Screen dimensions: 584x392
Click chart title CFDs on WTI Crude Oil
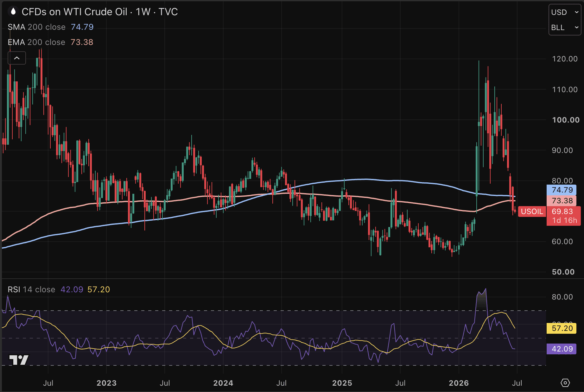tap(74, 12)
